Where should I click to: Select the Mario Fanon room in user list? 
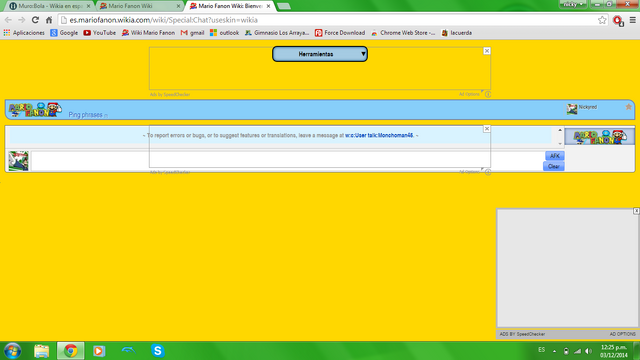coord(600,137)
